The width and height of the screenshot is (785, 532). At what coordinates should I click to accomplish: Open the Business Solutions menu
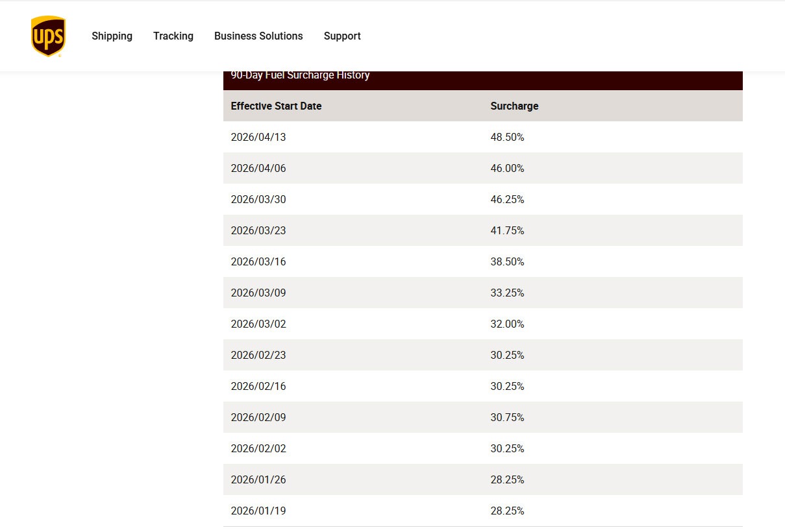click(258, 36)
